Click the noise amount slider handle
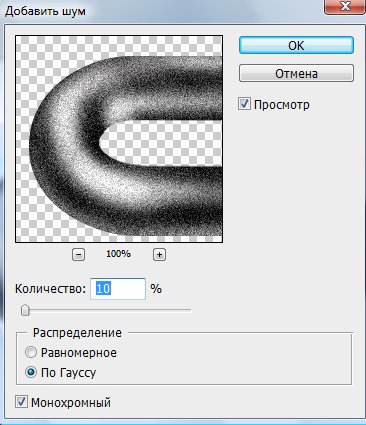366x425 pixels. point(25,310)
